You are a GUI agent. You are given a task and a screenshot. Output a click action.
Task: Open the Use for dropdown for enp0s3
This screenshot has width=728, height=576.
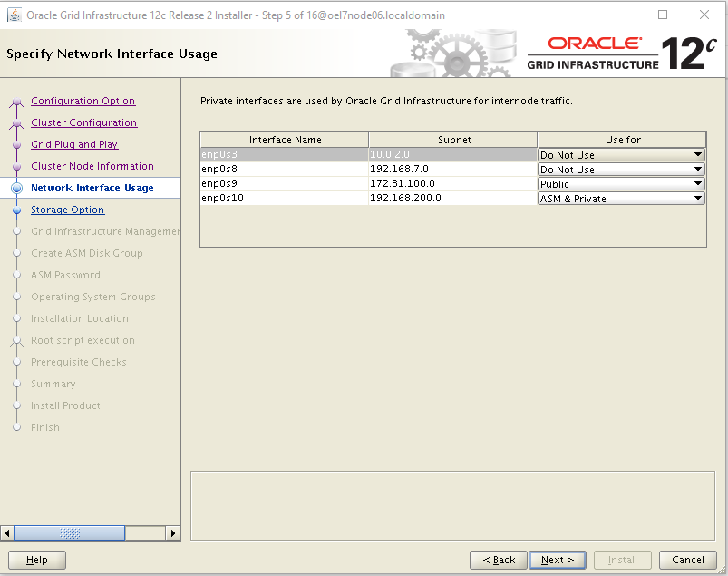click(x=697, y=155)
